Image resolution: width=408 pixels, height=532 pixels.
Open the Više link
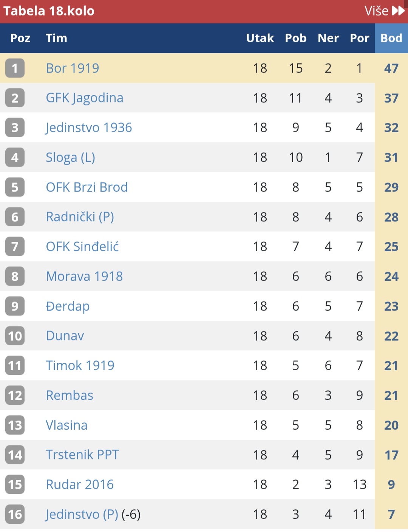click(x=385, y=11)
